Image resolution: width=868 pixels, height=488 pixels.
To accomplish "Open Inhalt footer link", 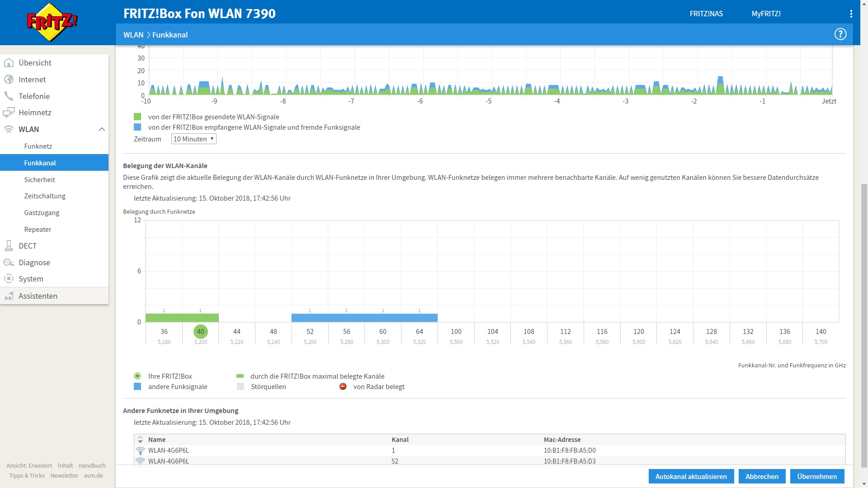I will (x=65, y=465).
